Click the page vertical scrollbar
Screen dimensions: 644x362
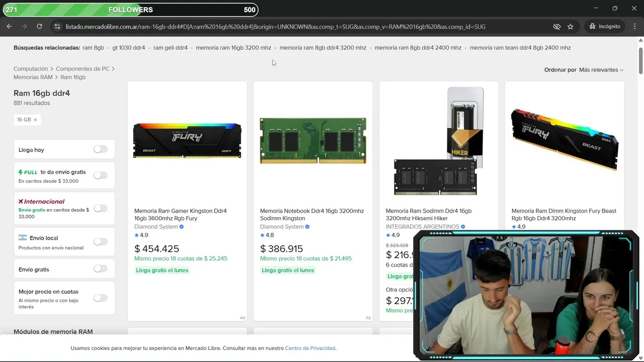pyautogui.click(x=640, y=61)
